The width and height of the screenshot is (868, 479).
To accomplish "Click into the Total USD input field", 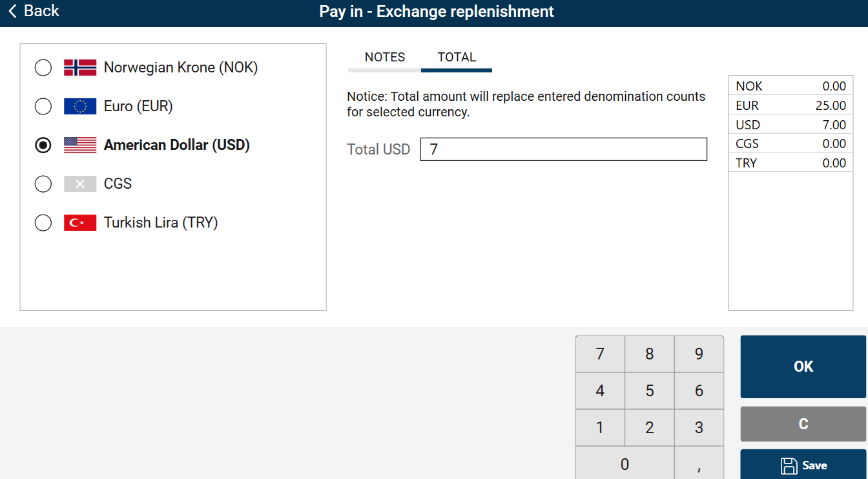I will click(x=563, y=149).
